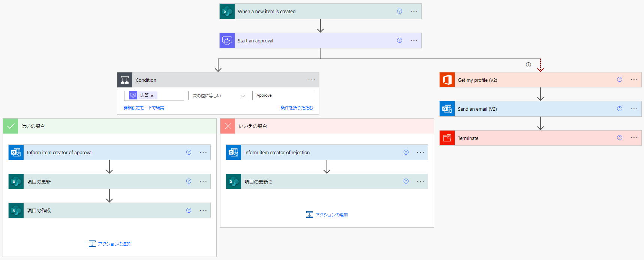Click the 詳細設定モードで編集 link
This screenshot has height=260, width=644.
(144, 108)
